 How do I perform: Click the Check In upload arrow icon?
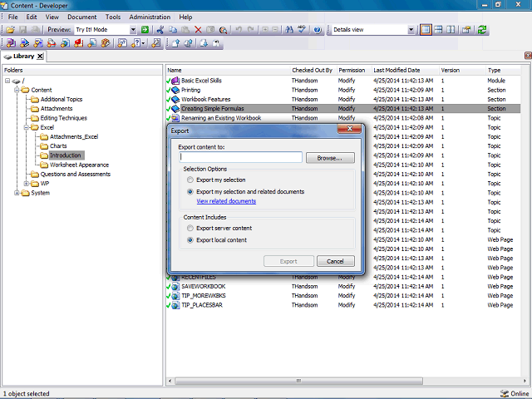[175, 43]
